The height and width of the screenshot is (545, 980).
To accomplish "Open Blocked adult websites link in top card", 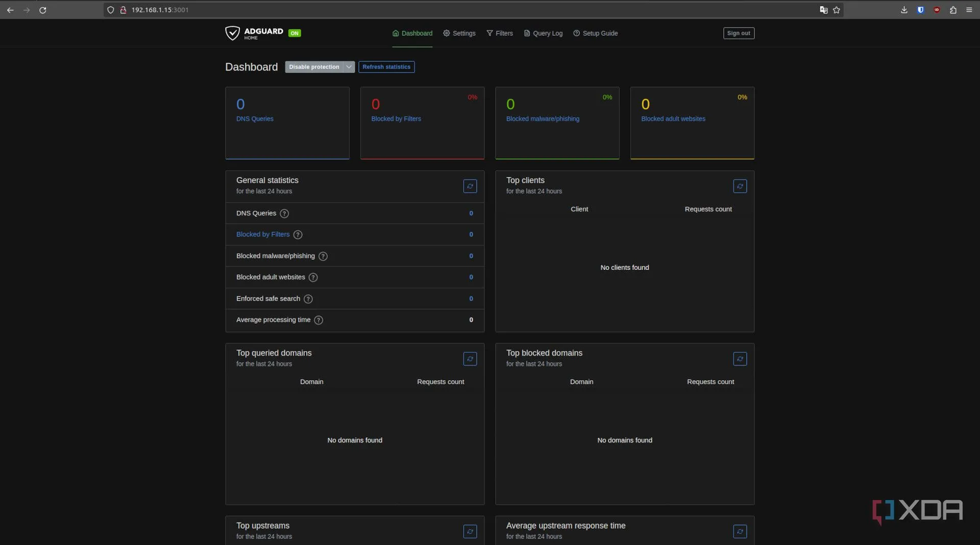I will click(673, 119).
